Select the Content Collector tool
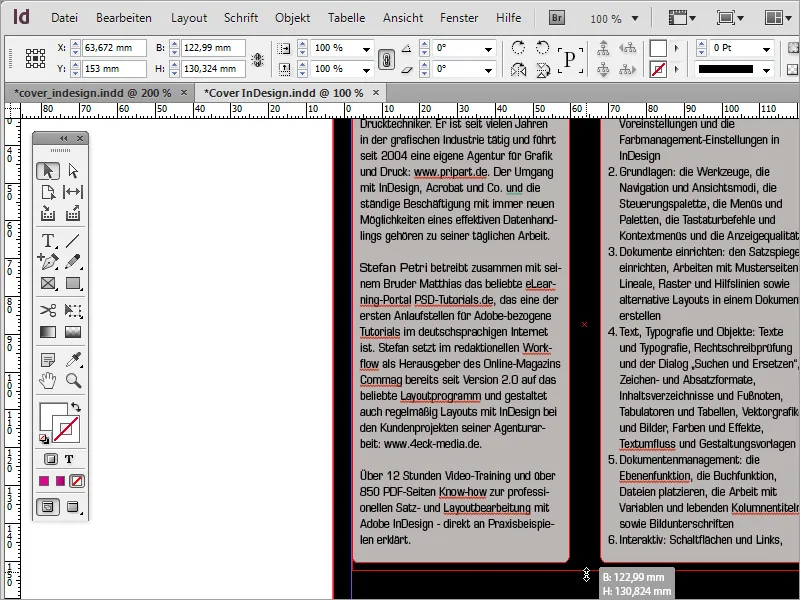The height and width of the screenshot is (600, 800). pos(48,213)
